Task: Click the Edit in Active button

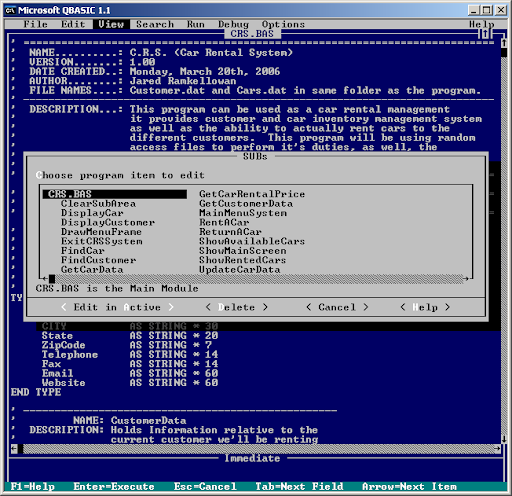Action: tap(117, 307)
